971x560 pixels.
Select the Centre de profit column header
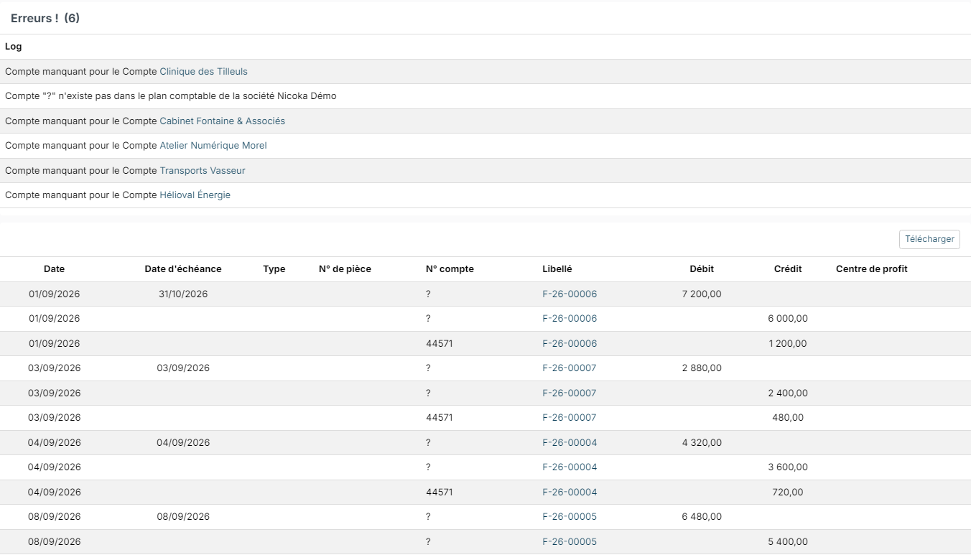pos(872,269)
